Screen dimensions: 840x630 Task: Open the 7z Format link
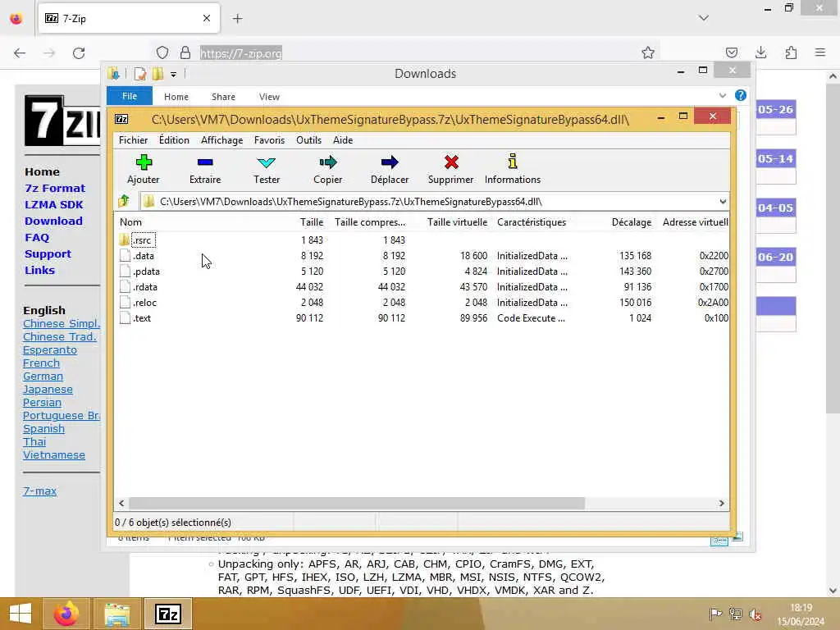pyautogui.click(x=55, y=188)
